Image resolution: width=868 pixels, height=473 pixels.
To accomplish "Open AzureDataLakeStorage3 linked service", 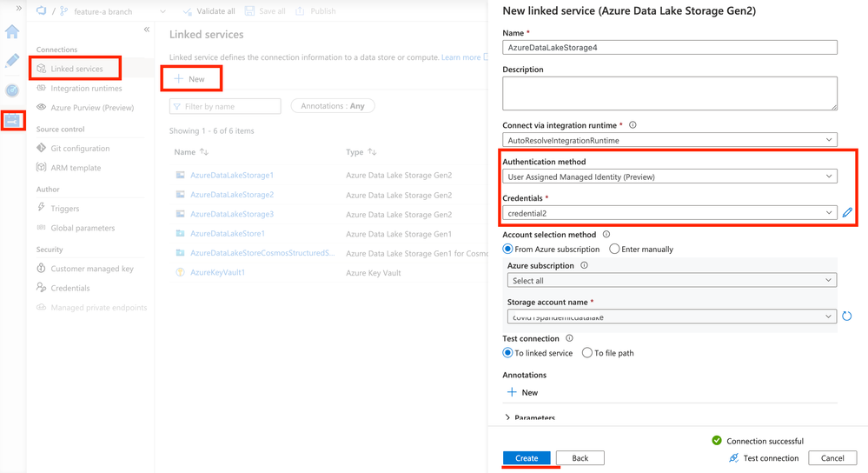I will [232, 215].
